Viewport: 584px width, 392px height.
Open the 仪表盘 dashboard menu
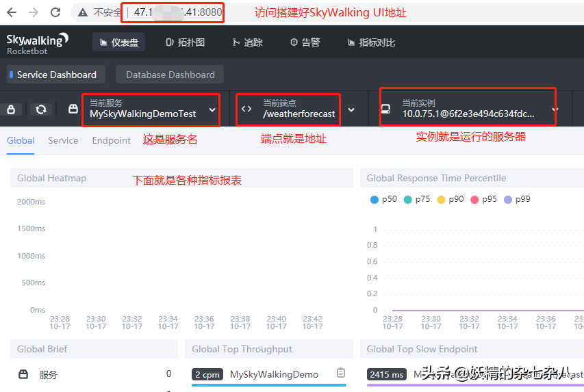(119, 42)
